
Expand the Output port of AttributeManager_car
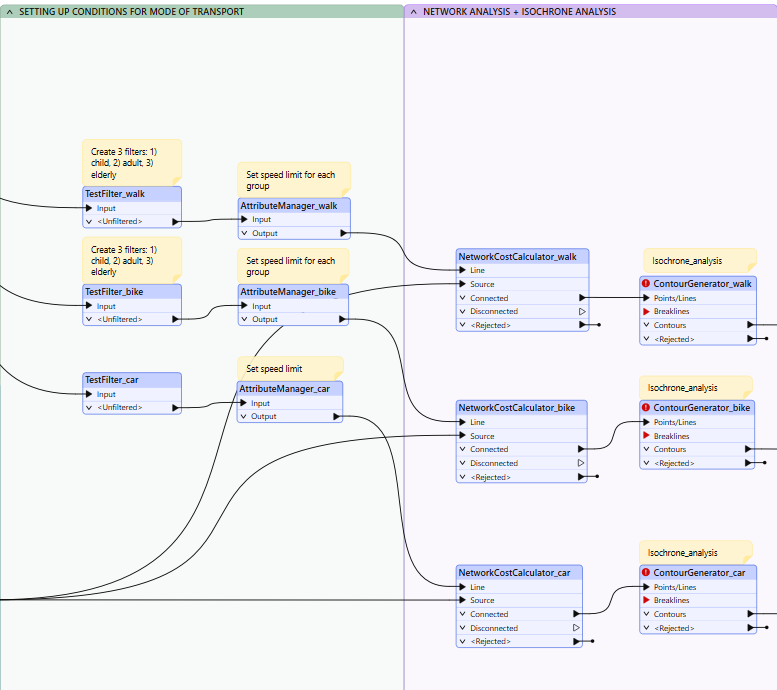243,416
